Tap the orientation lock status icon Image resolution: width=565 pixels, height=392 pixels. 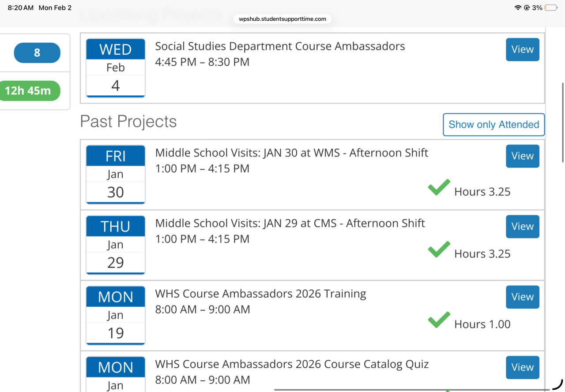pyautogui.click(x=527, y=8)
